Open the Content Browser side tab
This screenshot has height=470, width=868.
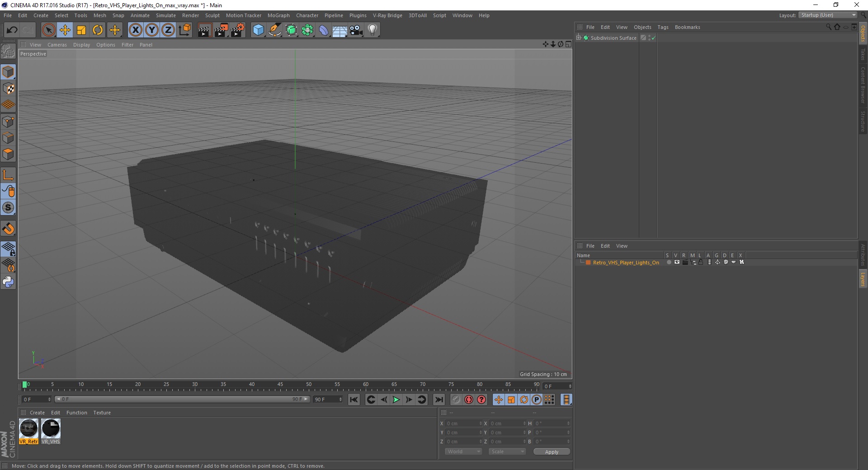pos(863,85)
